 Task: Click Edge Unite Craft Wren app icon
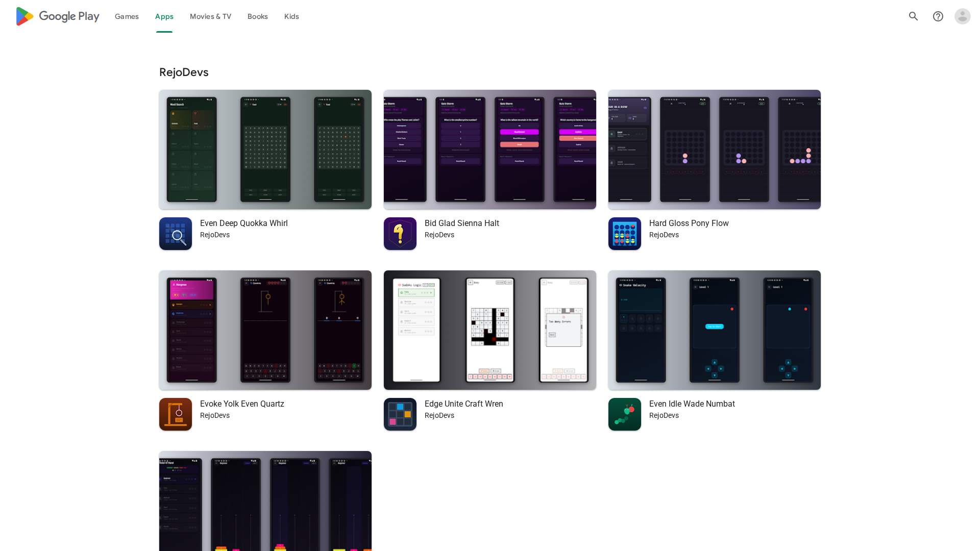[400, 414]
